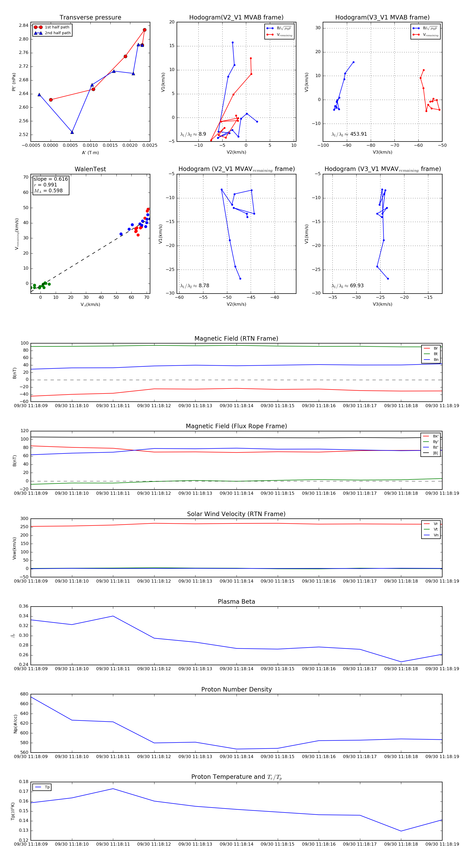The width and height of the screenshot is (473, 868).
Task: Click the "WalenTest" plot title
Action: tap(90, 169)
